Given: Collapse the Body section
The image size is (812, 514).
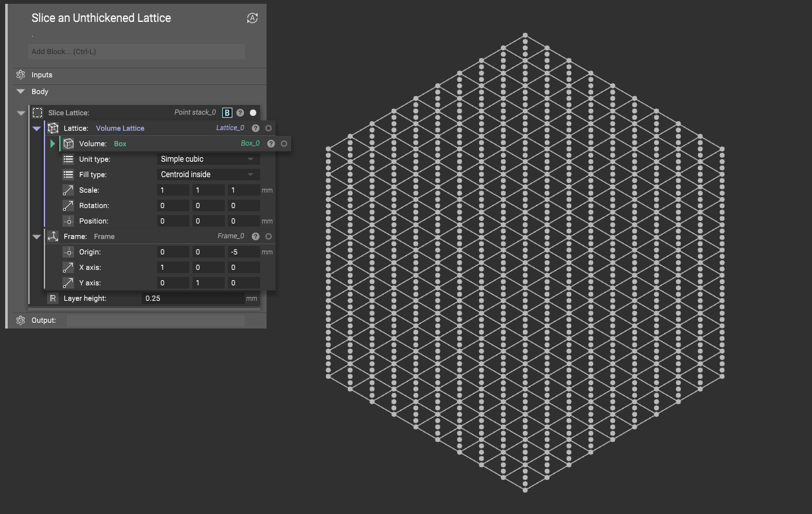Looking at the screenshot, I should 21,91.
